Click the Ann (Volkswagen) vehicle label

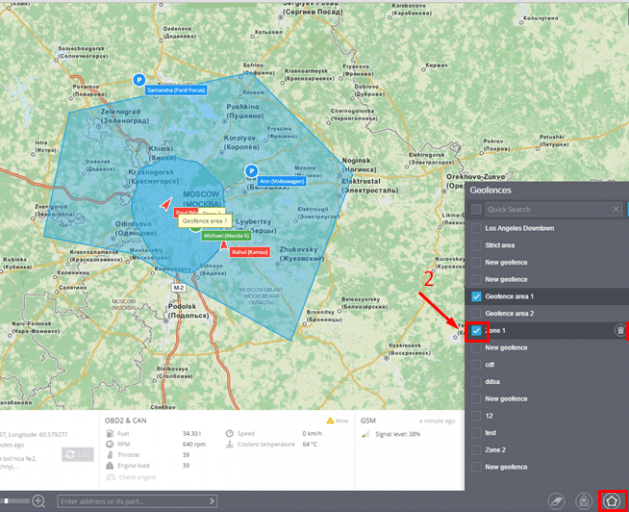(282, 181)
